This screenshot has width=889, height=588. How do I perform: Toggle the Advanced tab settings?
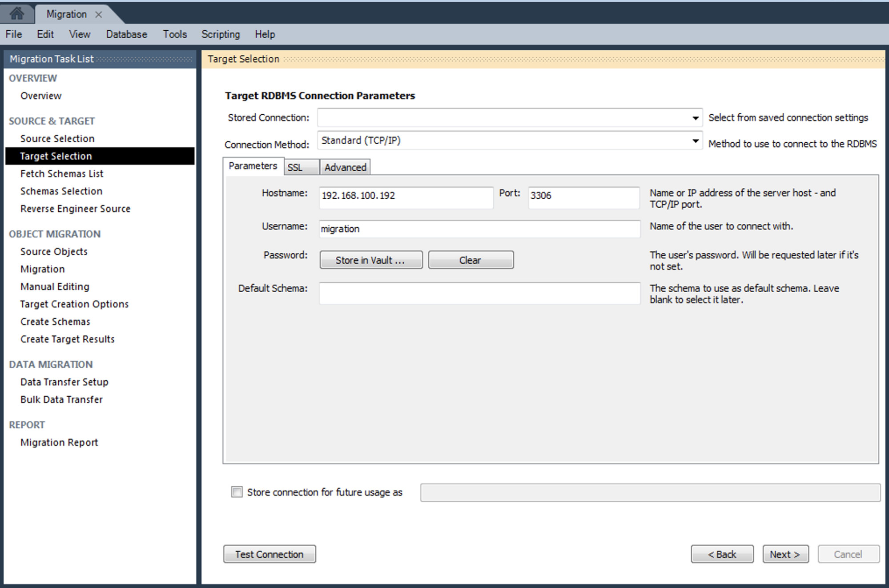[344, 167]
